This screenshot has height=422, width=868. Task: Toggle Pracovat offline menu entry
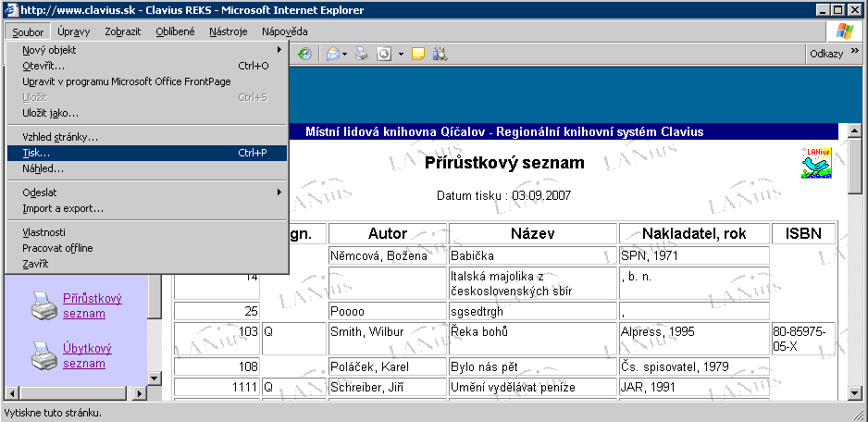click(x=147, y=248)
